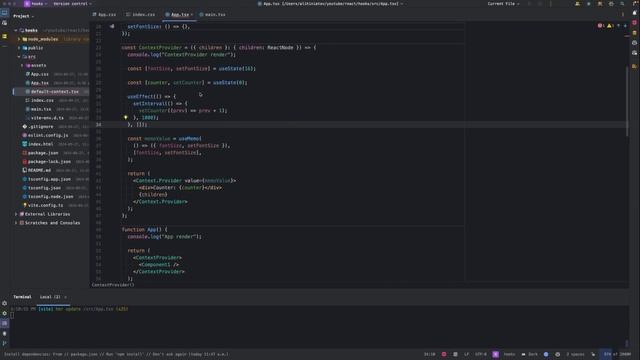
Task: Open Terminal tool window icon in left strip
Action: (x=4, y=324)
